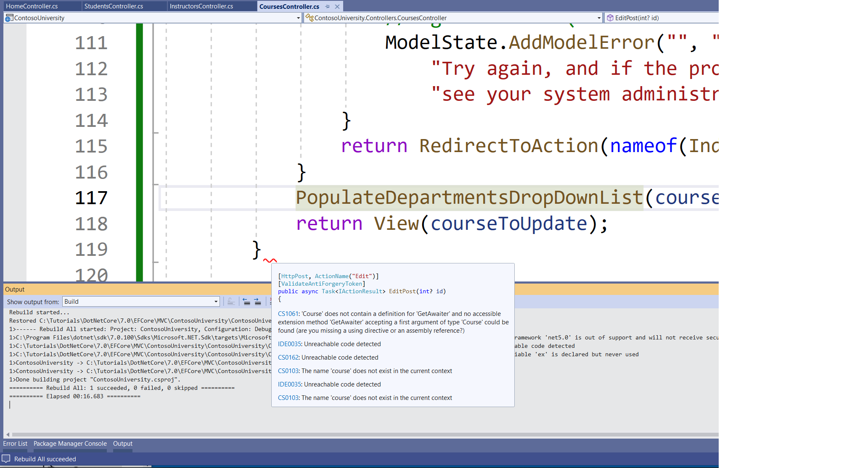
Task: Collapse the code block at line 115
Action: click(156, 133)
